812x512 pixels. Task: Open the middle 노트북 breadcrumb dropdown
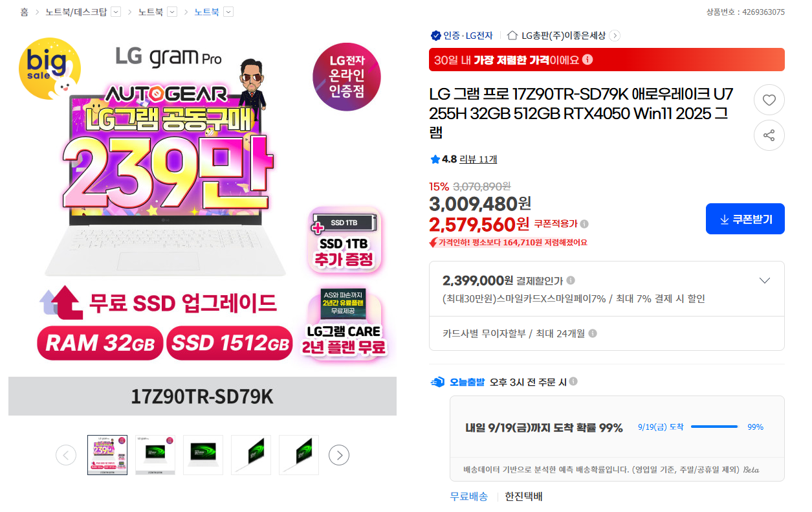point(172,12)
